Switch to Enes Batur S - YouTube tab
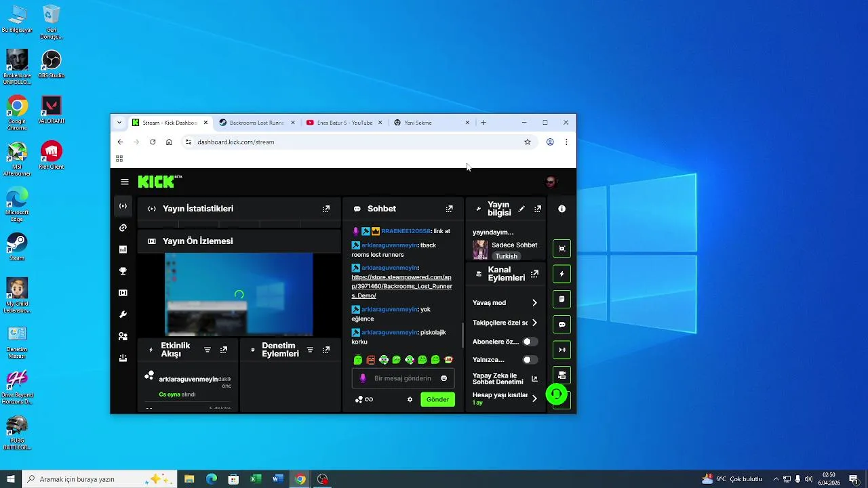 [344, 123]
